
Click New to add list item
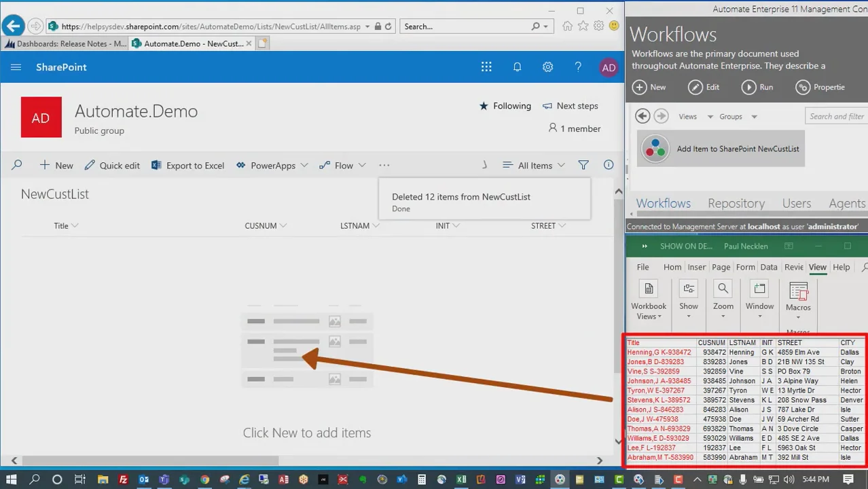(56, 165)
